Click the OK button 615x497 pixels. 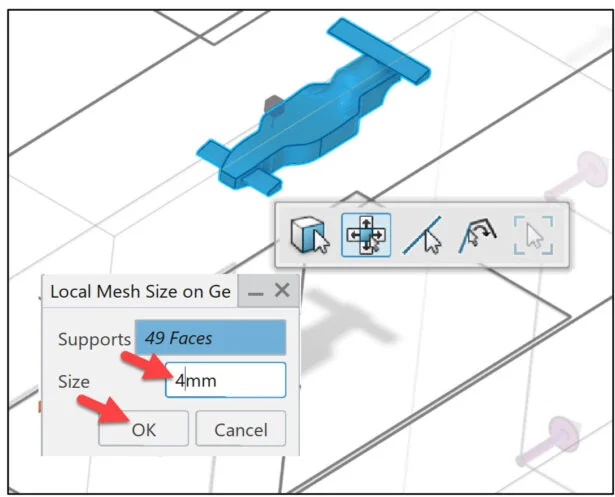(x=144, y=428)
